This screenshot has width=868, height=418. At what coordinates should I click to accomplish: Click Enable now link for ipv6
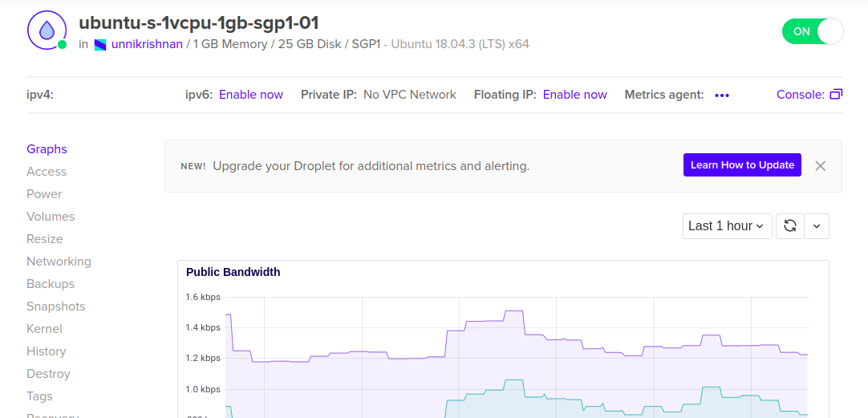(x=251, y=95)
